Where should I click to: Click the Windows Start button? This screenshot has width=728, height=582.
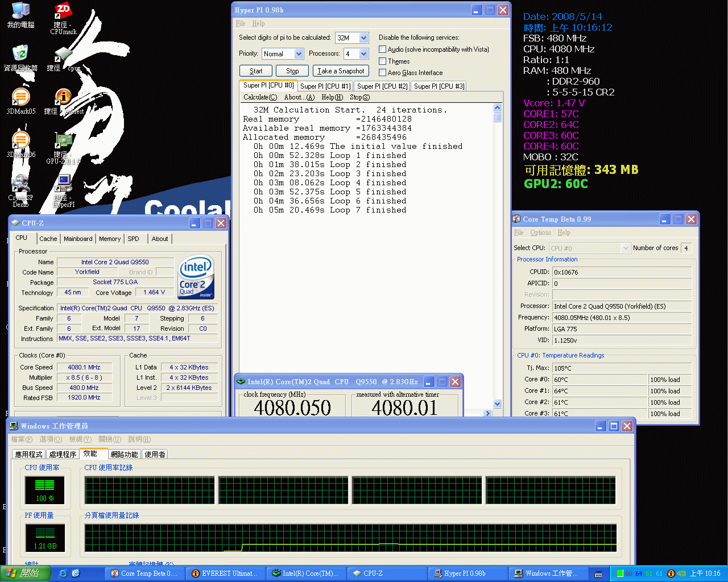point(26,573)
